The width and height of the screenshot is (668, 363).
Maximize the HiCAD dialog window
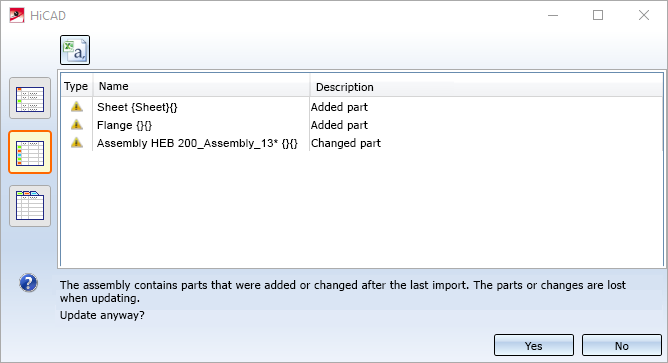tap(598, 15)
